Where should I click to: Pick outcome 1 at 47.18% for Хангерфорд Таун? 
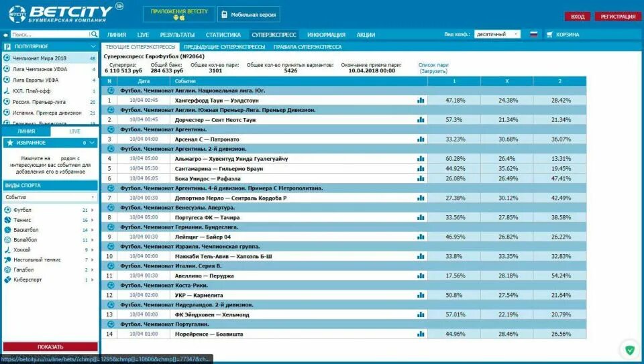click(454, 100)
